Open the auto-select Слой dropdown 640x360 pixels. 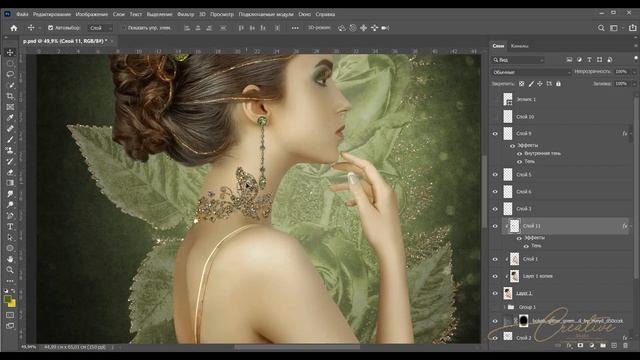(100, 28)
